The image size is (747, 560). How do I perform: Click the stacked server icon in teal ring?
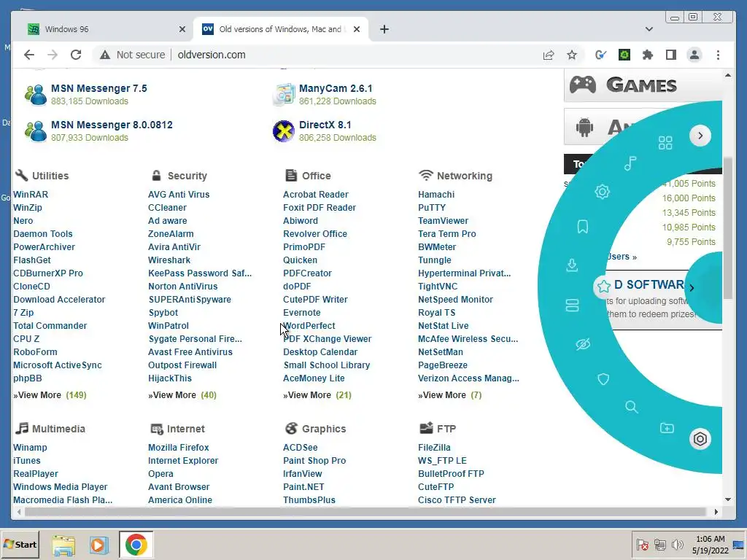(x=572, y=305)
